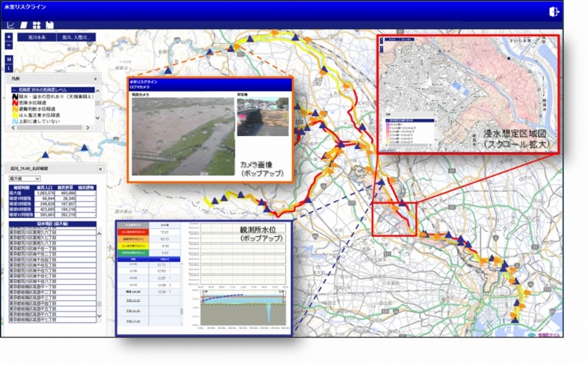Click the large CCTV river camera image
The image size is (588, 365).
pos(182,138)
